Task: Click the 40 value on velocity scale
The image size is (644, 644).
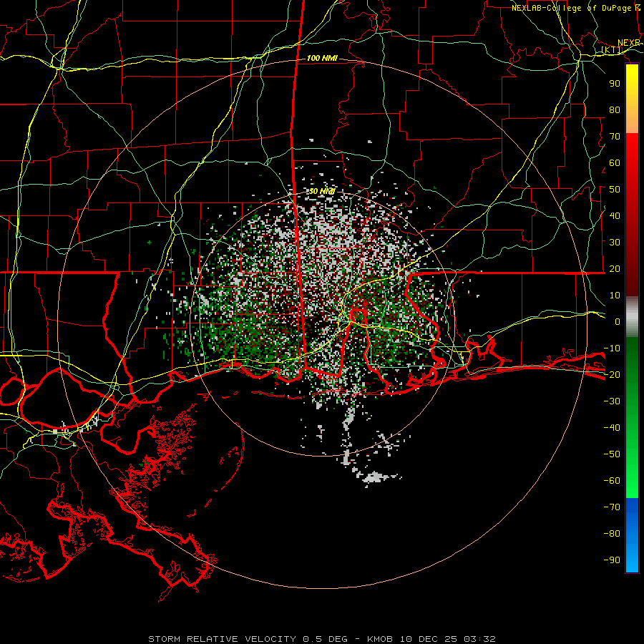Action: [x=615, y=216]
